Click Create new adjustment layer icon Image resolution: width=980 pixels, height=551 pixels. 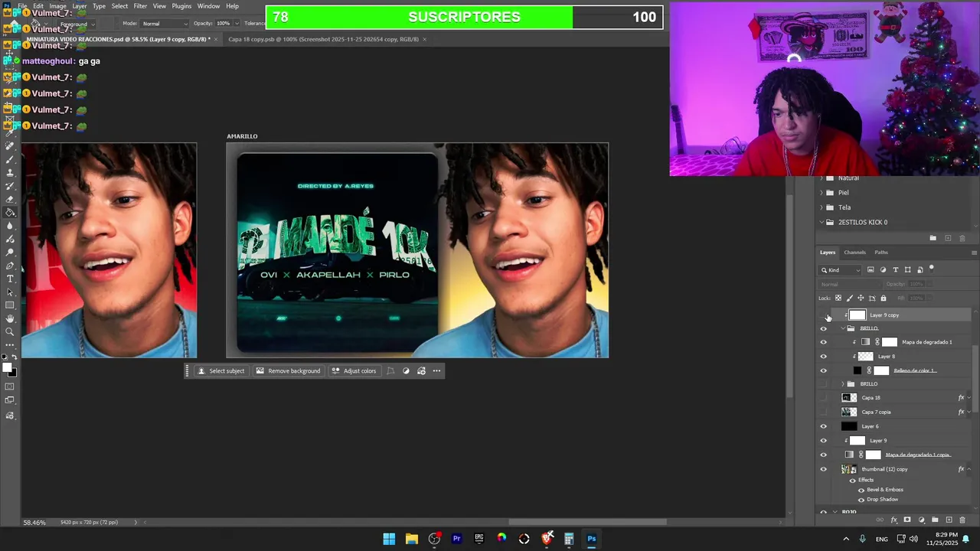click(922, 520)
